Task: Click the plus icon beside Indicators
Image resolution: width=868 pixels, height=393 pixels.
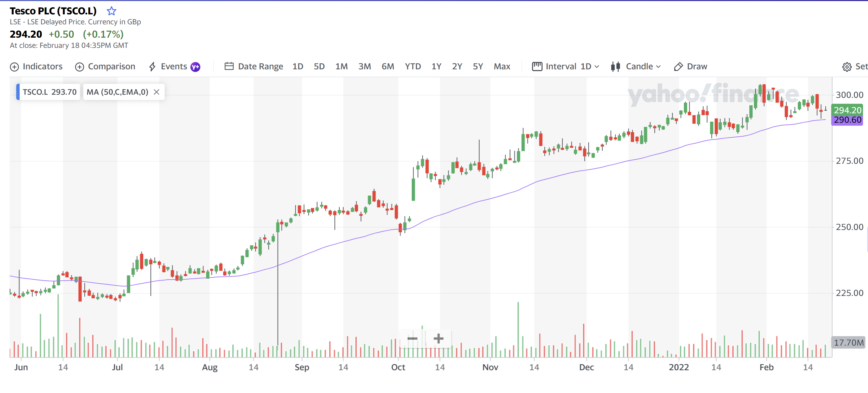Action: tap(14, 67)
